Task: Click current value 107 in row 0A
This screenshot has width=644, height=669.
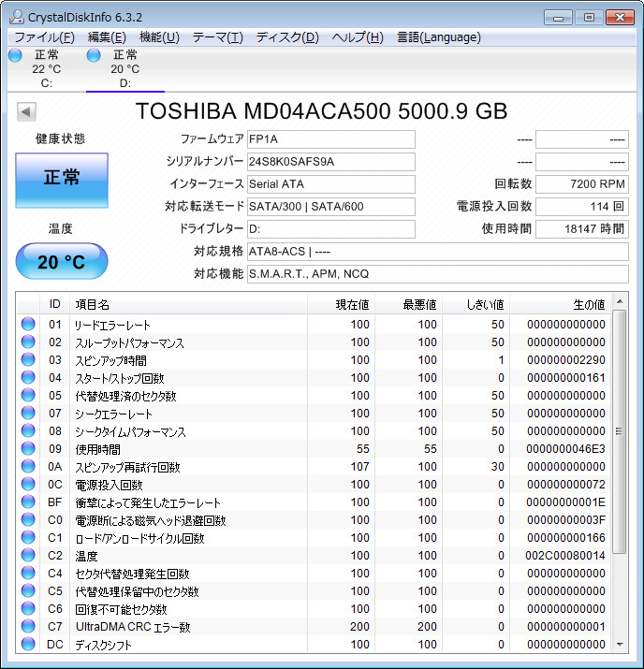Action: click(x=359, y=467)
